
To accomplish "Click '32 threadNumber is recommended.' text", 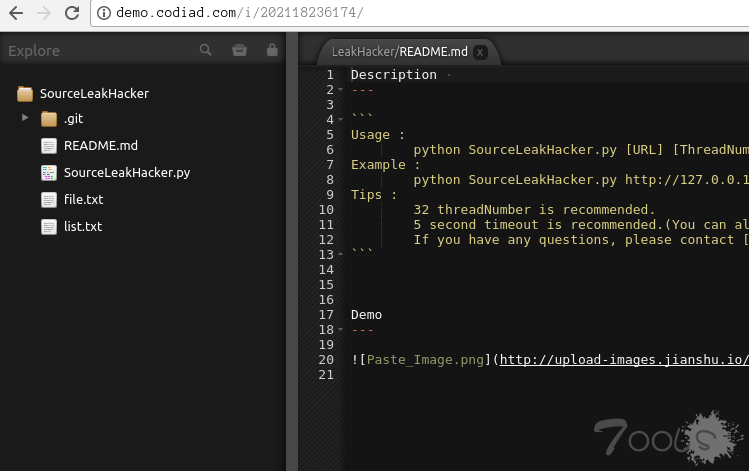I will tap(534, 210).
